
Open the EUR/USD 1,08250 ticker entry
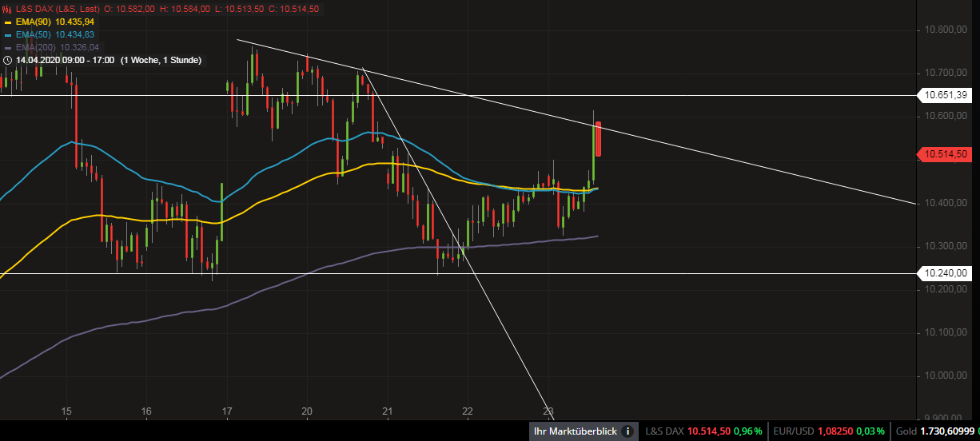pyautogui.click(x=827, y=431)
